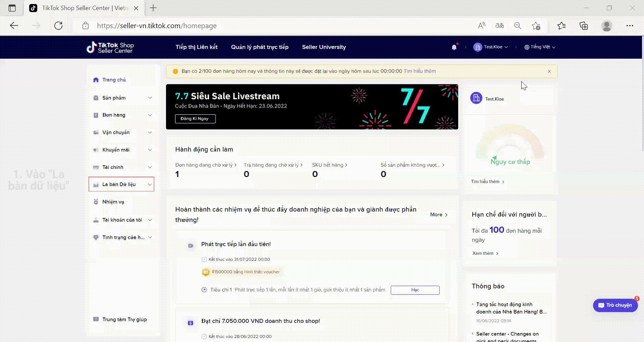Open Đơn hàng đang chờ xử lý link
The width and height of the screenshot is (644, 342).
point(206,165)
